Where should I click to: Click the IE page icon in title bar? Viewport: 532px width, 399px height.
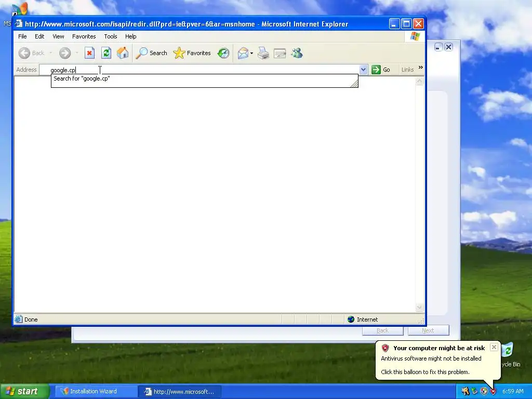click(x=19, y=24)
